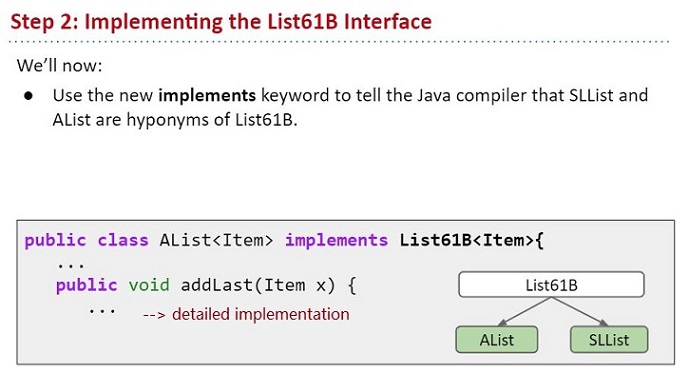This screenshot has width=689, height=373.
Task: Click the purple 'implements' keyword in code
Action: coord(337,240)
